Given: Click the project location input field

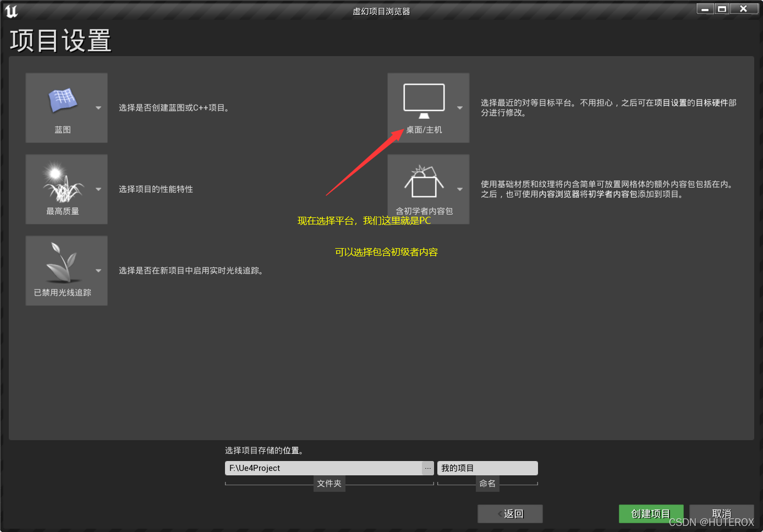Looking at the screenshot, I should 319,468.
